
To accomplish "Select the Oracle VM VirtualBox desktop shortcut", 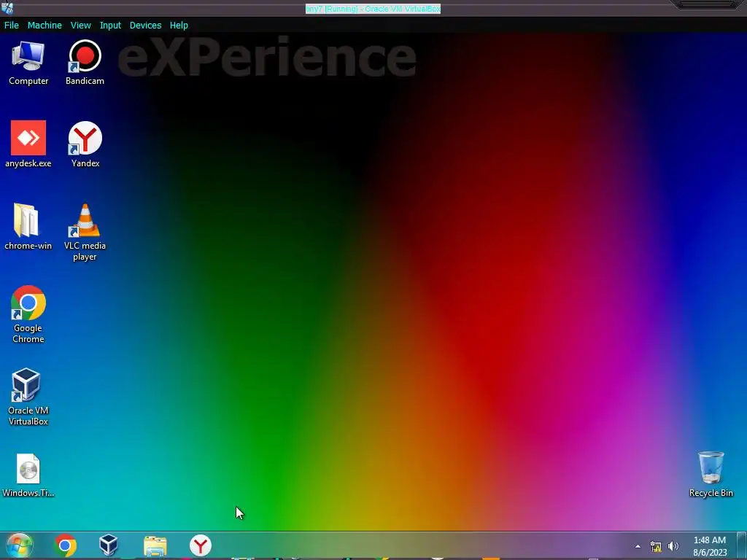I will [28, 397].
